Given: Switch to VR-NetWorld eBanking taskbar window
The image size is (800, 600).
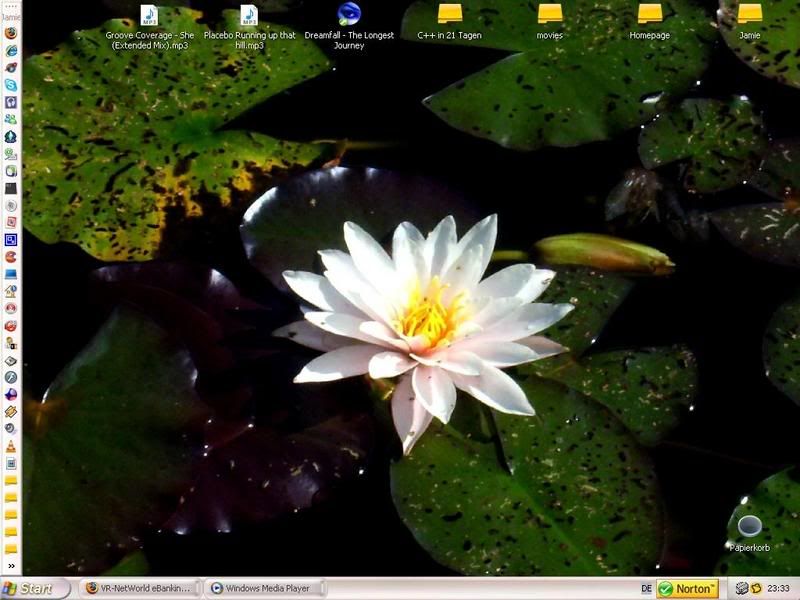Looking at the screenshot, I should pyautogui.click(x=138, y=589).
